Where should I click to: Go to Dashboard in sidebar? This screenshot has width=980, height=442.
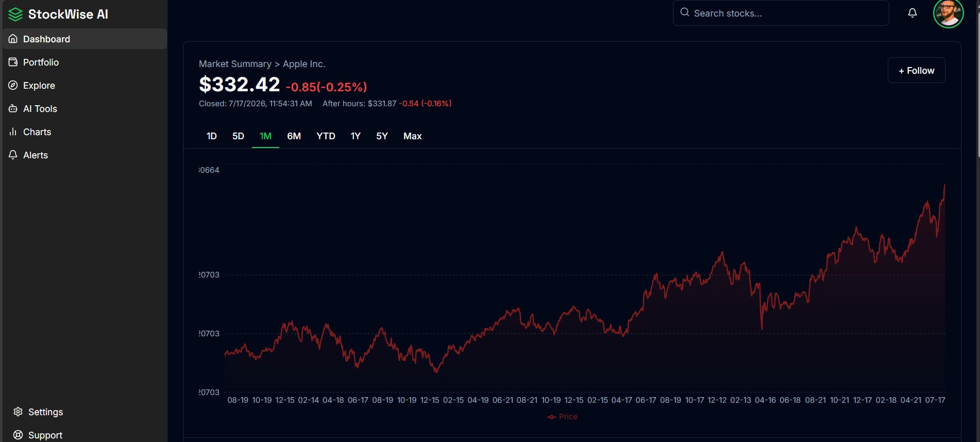pos(85,39)
